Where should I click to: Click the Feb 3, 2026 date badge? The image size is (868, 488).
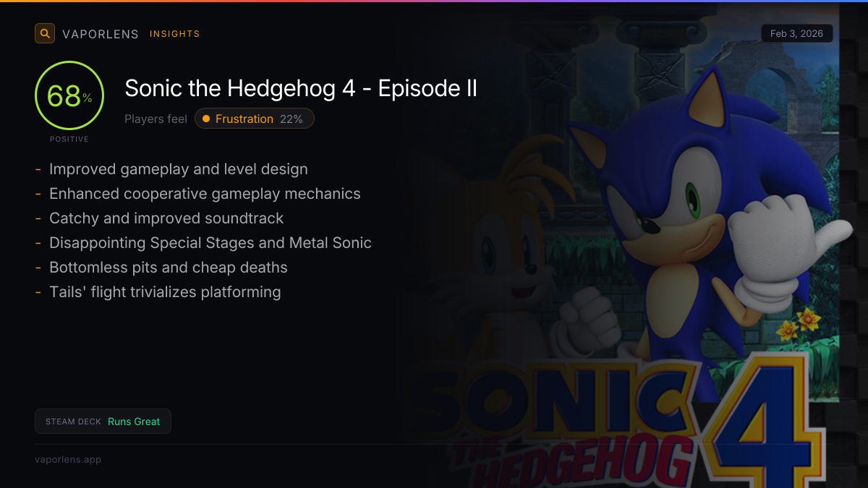pyautogui.click(x=796, y=33)
